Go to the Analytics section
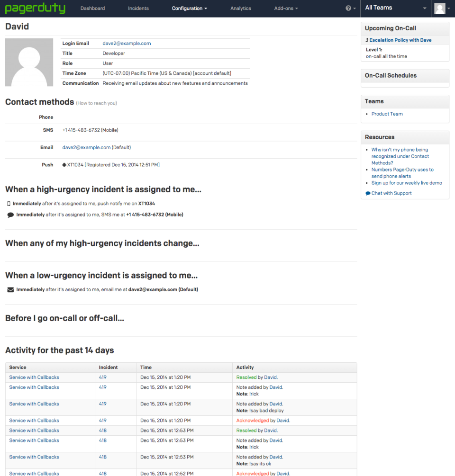The image size is (455, 476). [240, 8]
